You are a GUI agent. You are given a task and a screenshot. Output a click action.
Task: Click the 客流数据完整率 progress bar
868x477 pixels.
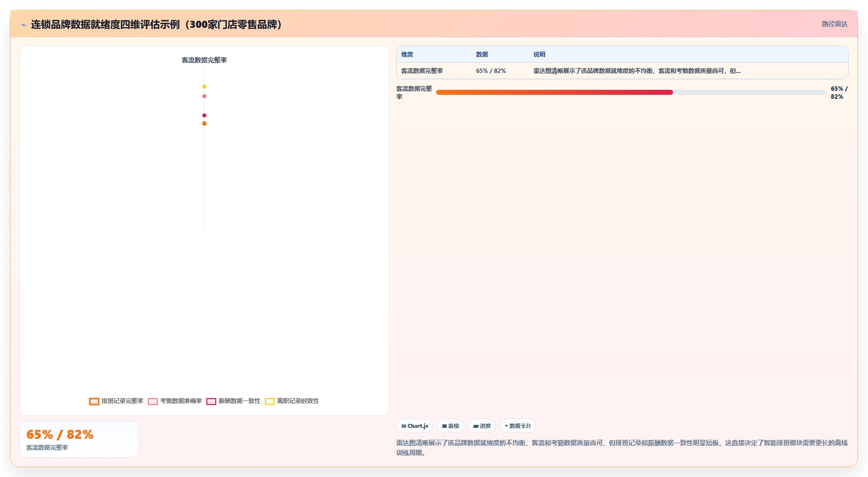tap(631, 92)
